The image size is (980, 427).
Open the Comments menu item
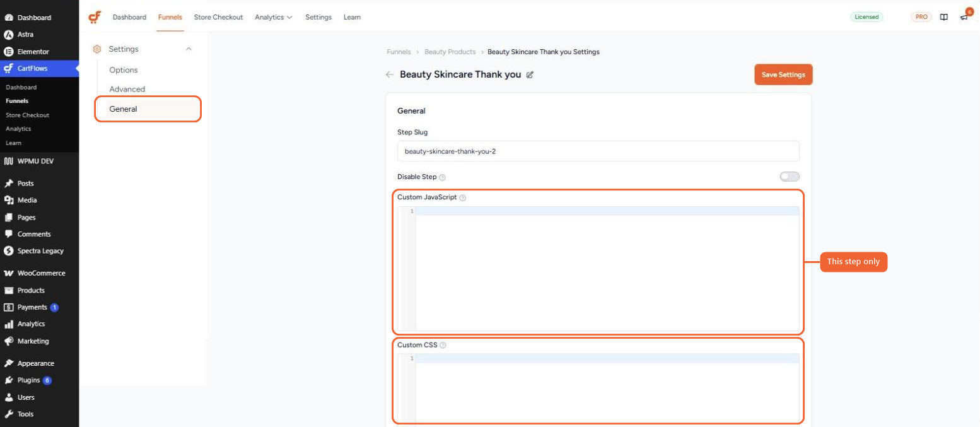click(39, 234)
